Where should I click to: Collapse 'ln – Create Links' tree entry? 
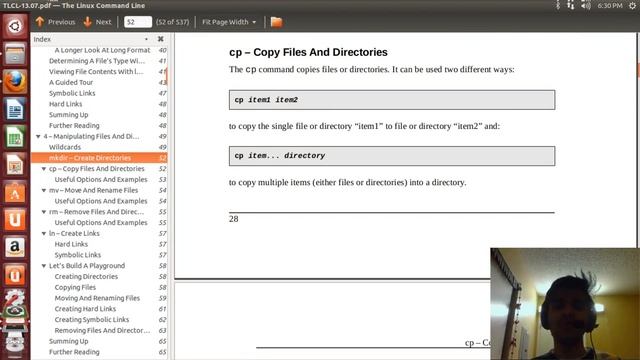click(44, 233)
